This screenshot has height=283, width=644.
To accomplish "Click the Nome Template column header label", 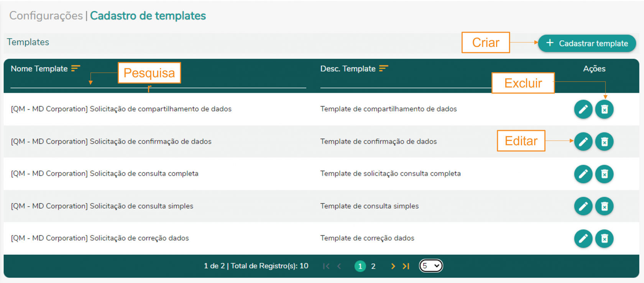I will point(39,69).
